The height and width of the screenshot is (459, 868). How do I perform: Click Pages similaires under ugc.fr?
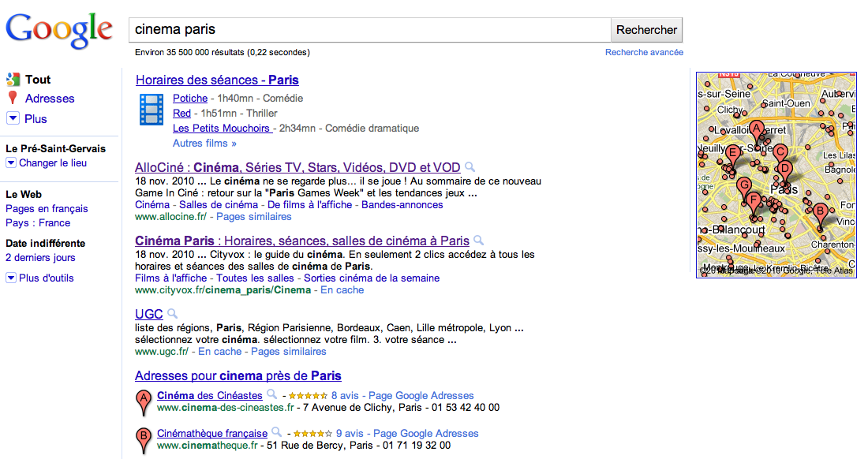pyautogui.click(x=288, y=351)
